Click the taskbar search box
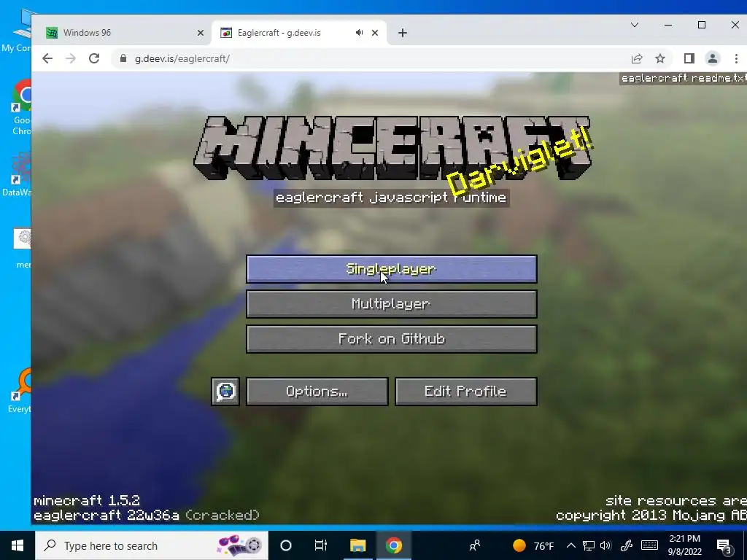Screen dimensions: 747x560 152,545
